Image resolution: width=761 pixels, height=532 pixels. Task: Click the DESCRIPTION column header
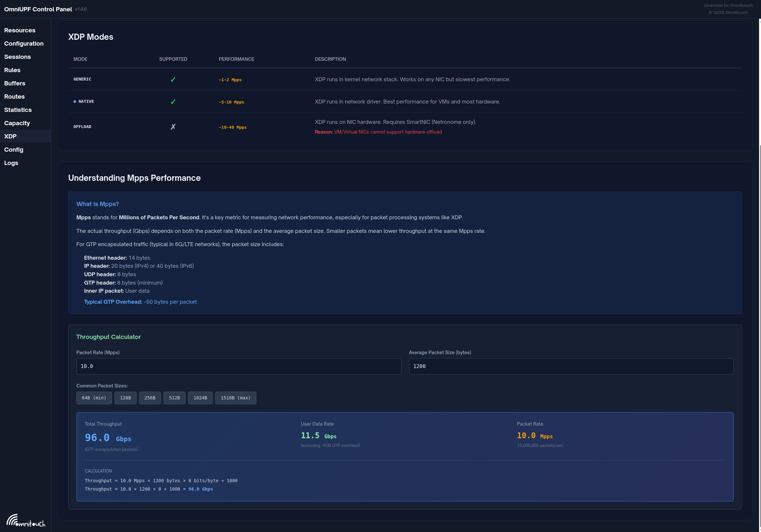[330, 59]
